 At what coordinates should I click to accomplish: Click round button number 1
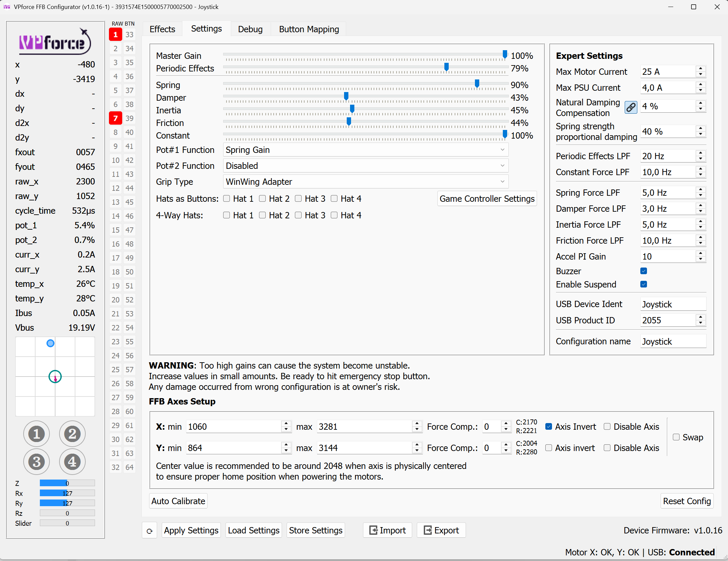36,434
